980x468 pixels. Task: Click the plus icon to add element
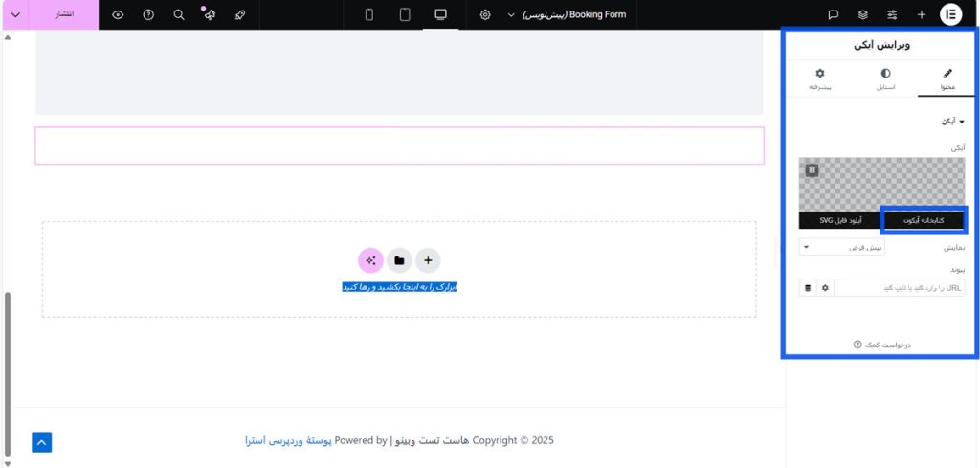[x=921, y=14]
